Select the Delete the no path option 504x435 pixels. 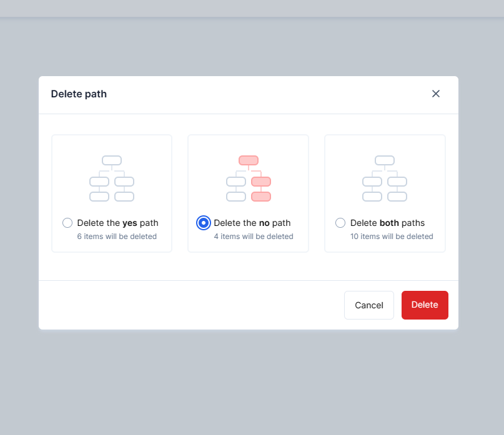[203, 223]
